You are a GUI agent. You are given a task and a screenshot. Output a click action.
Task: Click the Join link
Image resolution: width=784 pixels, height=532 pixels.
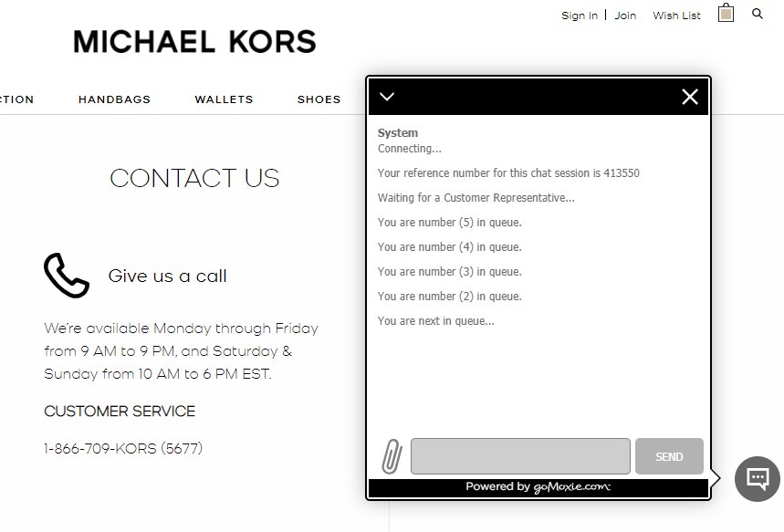pyautogui.click(x=625, y=16)
